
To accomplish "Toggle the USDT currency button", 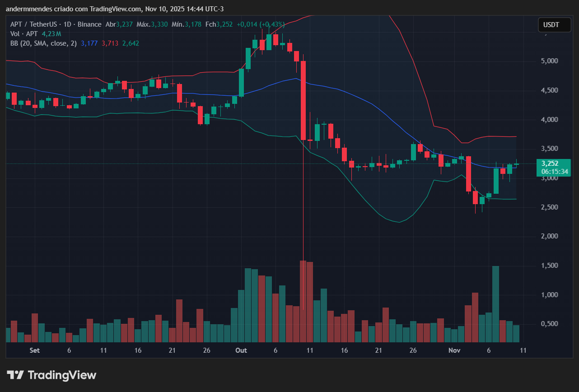I will (555, 25).
